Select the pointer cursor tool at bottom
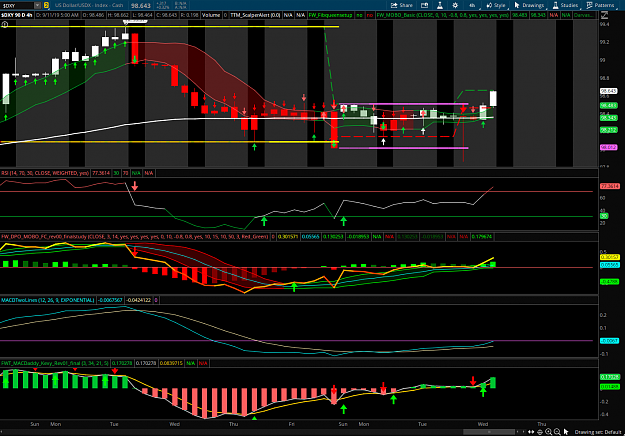 point(566,432)
